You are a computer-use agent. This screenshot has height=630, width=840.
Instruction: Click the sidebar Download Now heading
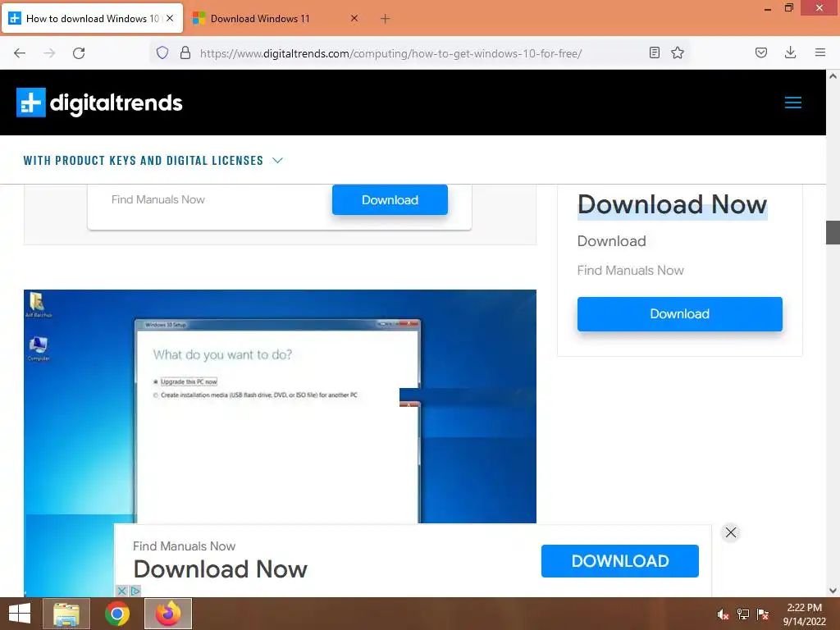673,204
